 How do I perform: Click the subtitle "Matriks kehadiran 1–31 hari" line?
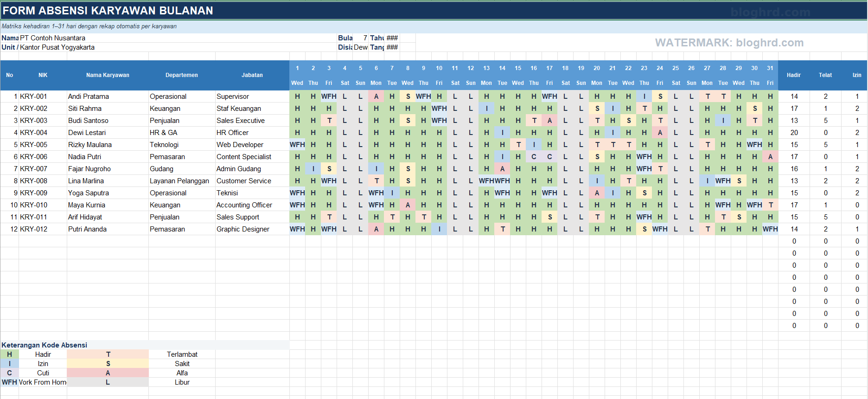click(x=89, y=26)
